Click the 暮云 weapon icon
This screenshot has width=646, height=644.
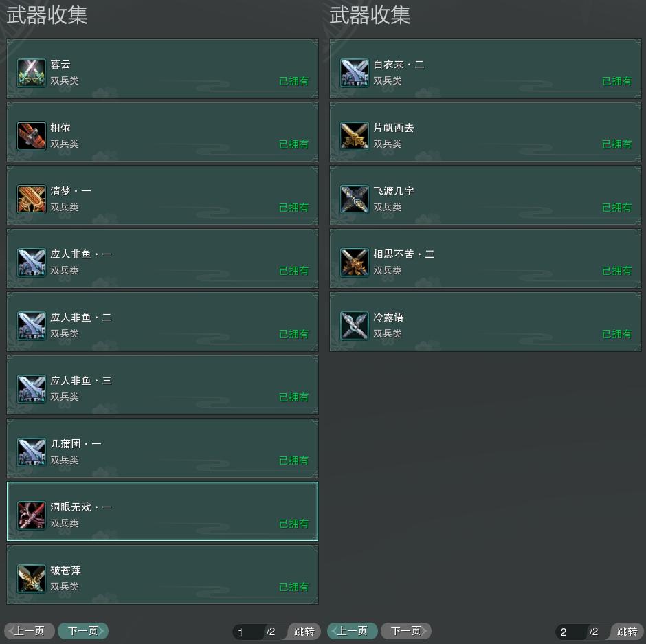[x=32, y=73]
